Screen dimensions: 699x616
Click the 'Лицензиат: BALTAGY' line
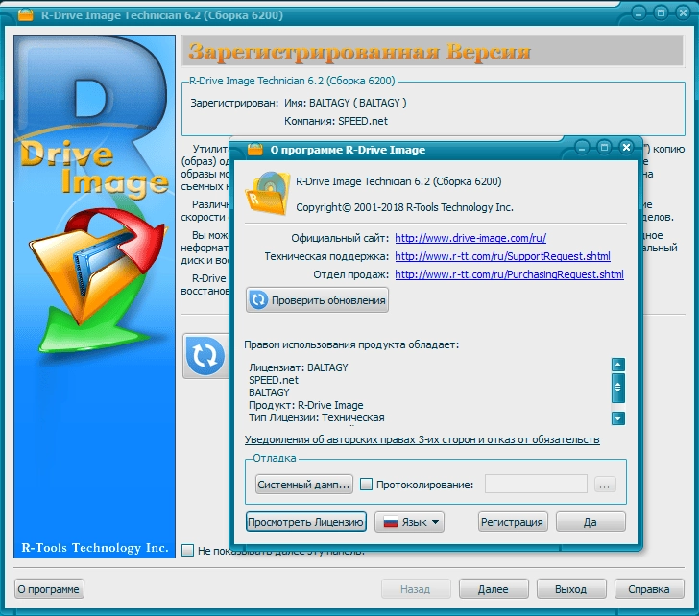[x=299, y=367]
